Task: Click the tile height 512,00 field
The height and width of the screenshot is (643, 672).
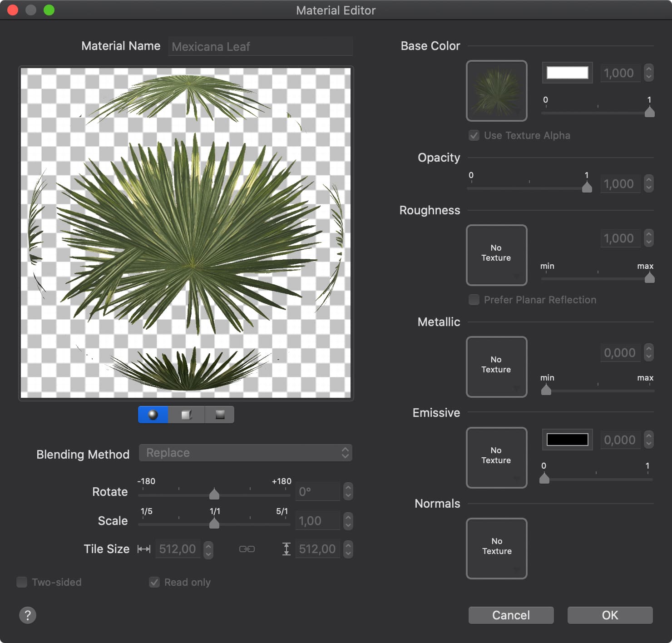Action: [x=318, y=549]
